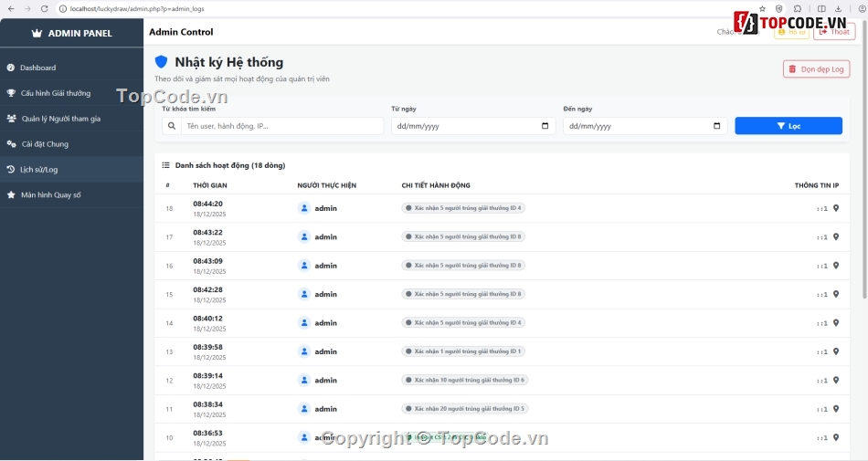Click admin user avatar icon in row 17

[304, 236]
